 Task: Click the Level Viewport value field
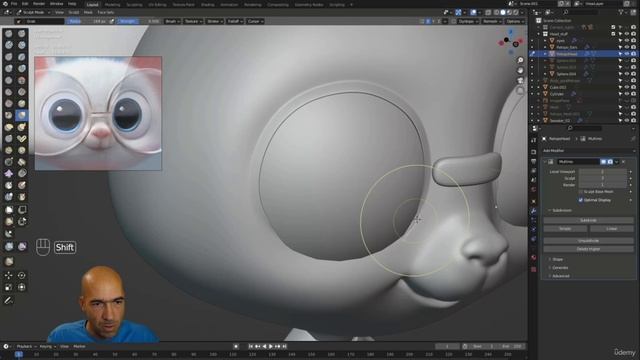point(603,172)
